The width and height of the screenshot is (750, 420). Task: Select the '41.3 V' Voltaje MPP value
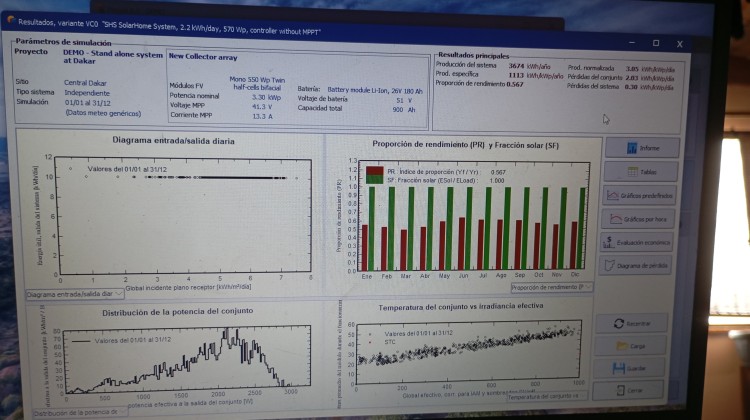[262, 107]
